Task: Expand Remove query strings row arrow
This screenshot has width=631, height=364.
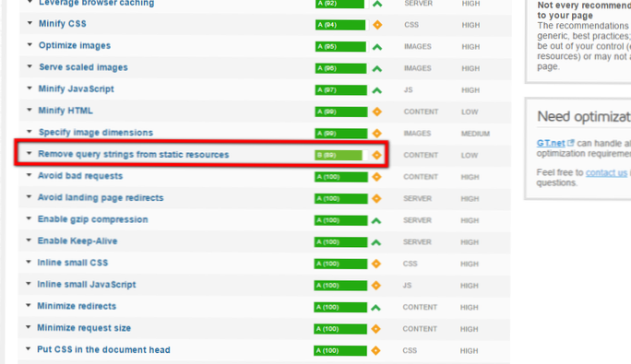Action: coord(29,154)
